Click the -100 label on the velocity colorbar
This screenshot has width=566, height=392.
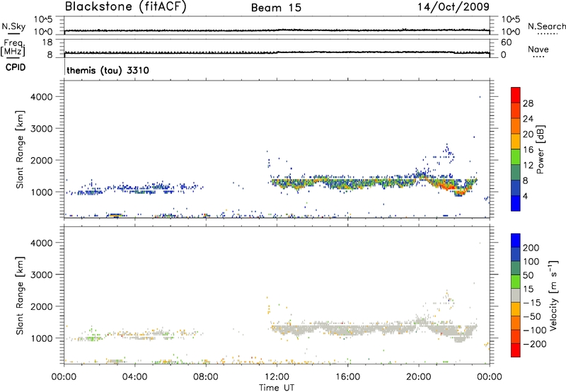click(x=535, y=330)
